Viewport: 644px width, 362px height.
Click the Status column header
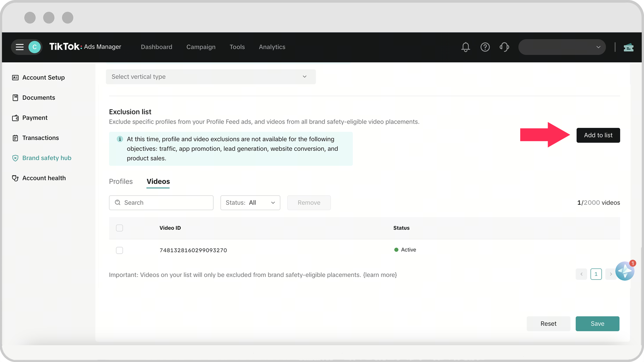click(401, 228)
